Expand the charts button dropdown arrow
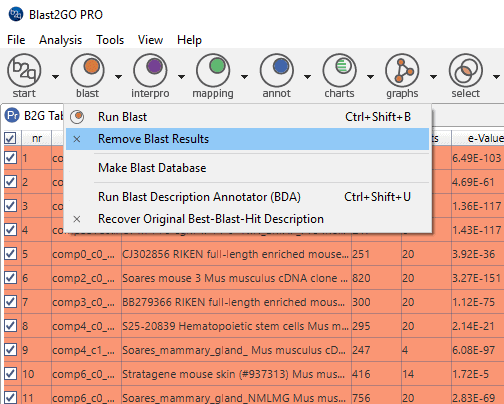 coord(370,77)
